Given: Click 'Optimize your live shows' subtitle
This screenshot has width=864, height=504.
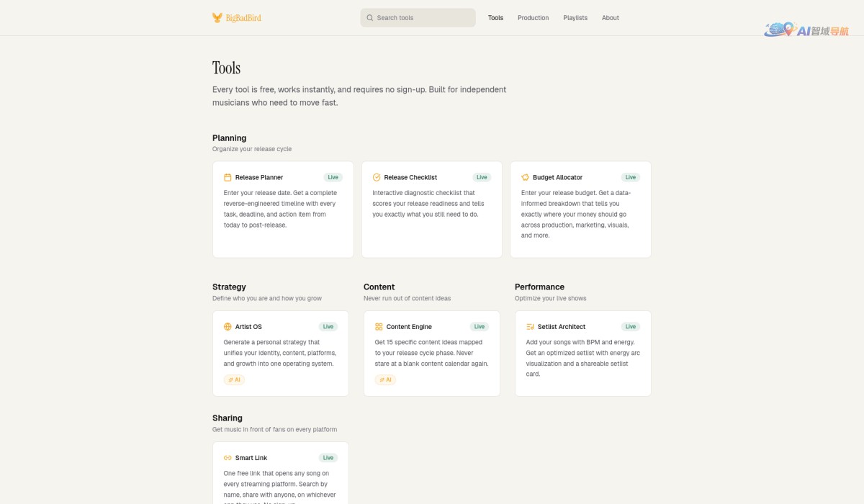Looking at the screenshot, I should pos(551,298).
